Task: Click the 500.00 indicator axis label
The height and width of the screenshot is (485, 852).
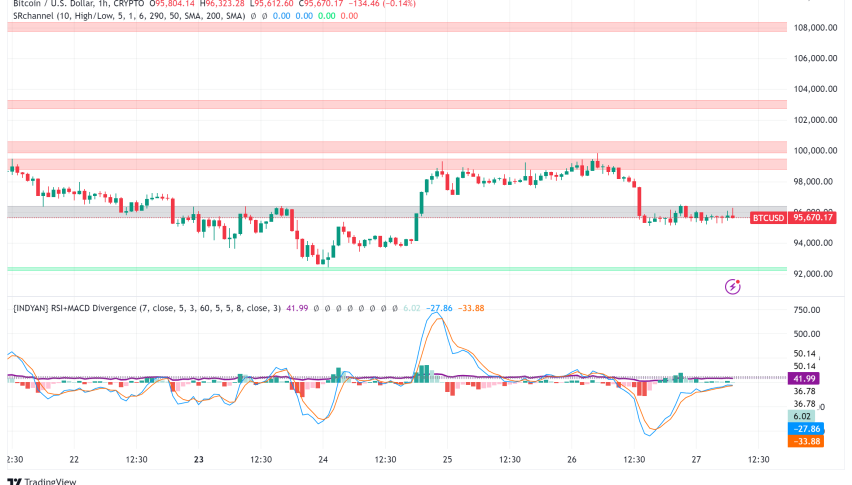Action: pos(807,334)
